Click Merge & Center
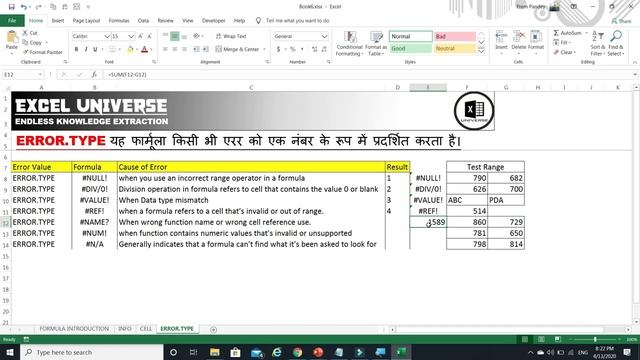This screenshot has width=640, height=360. (237, 49)
